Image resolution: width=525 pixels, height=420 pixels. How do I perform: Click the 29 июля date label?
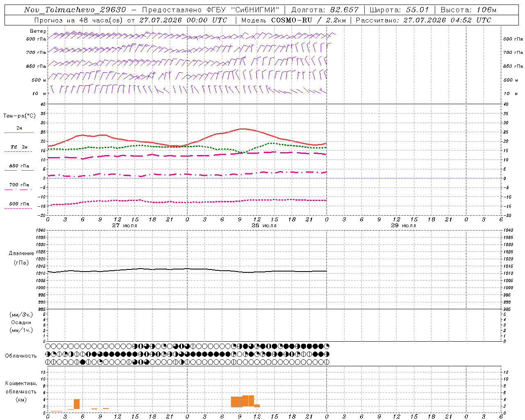click(x=403, y=226)
